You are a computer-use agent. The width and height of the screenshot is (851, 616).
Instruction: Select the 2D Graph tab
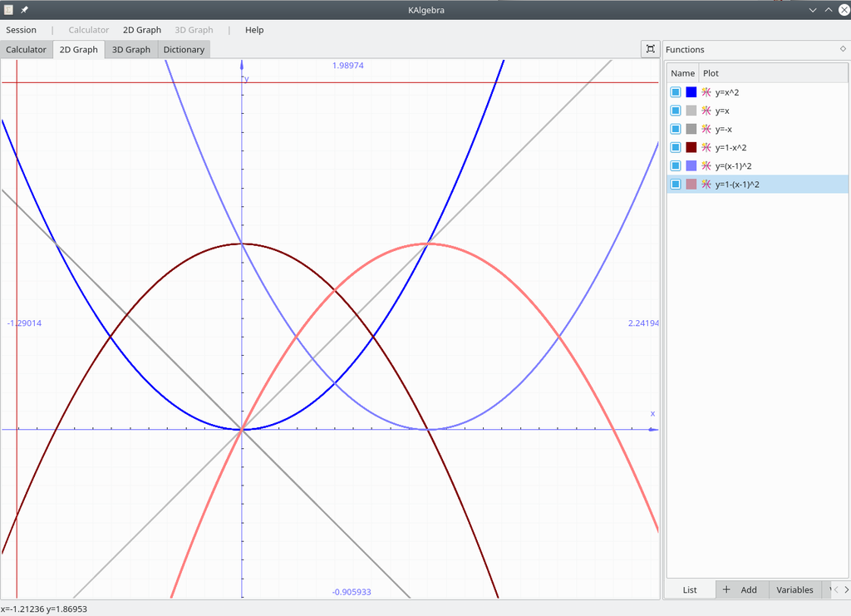click(79, 49)
